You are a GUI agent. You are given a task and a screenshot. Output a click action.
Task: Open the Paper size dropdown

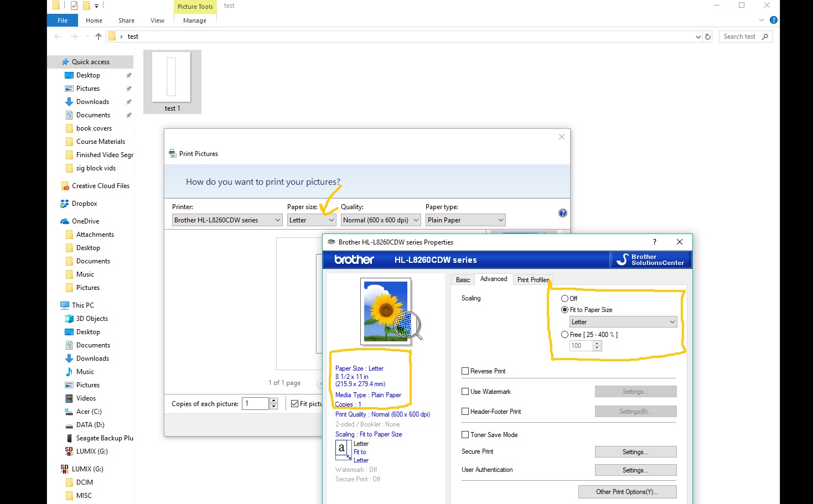click(312, 220)
